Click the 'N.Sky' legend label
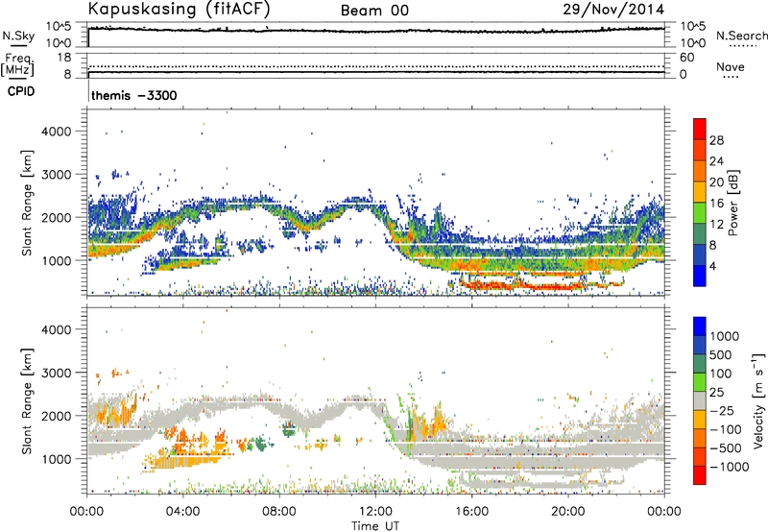Screen dimensions: 768x532 pyautogui.click(x=18, y=36)
